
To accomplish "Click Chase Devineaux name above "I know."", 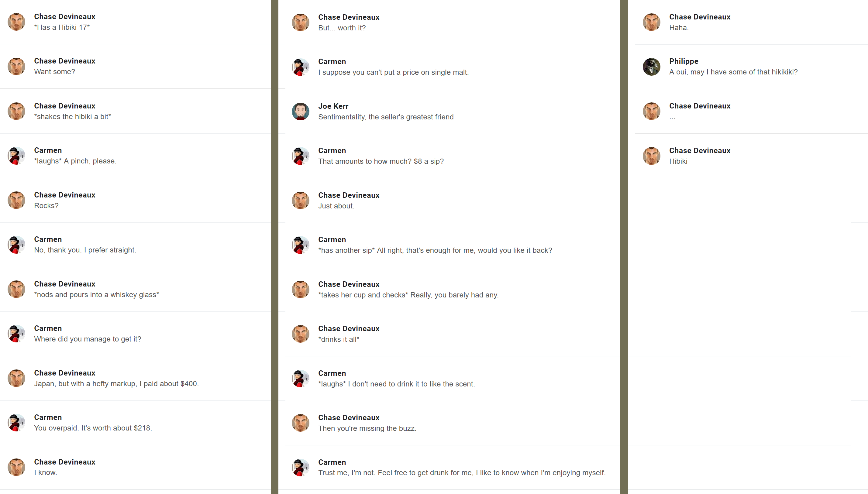I will point(64,462).
